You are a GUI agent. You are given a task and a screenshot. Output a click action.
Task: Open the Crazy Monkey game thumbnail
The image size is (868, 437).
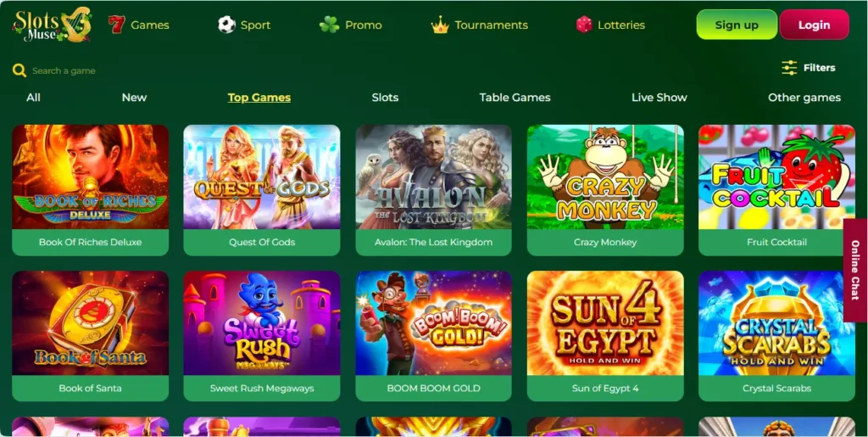[605, 176]
